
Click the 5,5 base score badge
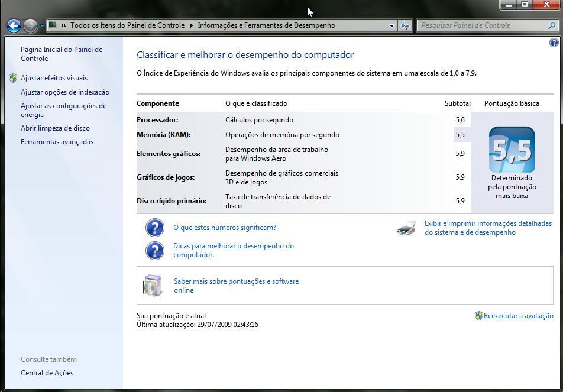pyautogui.click(x=512, y=150)
